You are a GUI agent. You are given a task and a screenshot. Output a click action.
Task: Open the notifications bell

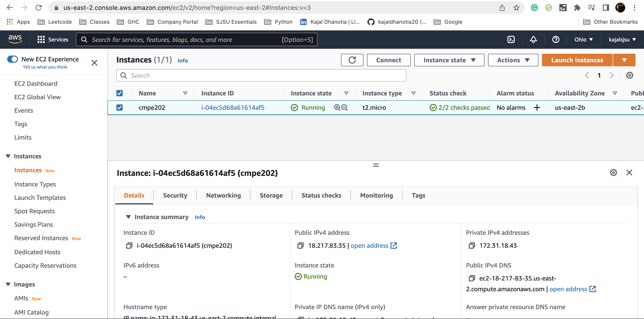pyautogui.click(x=533, y=39)
